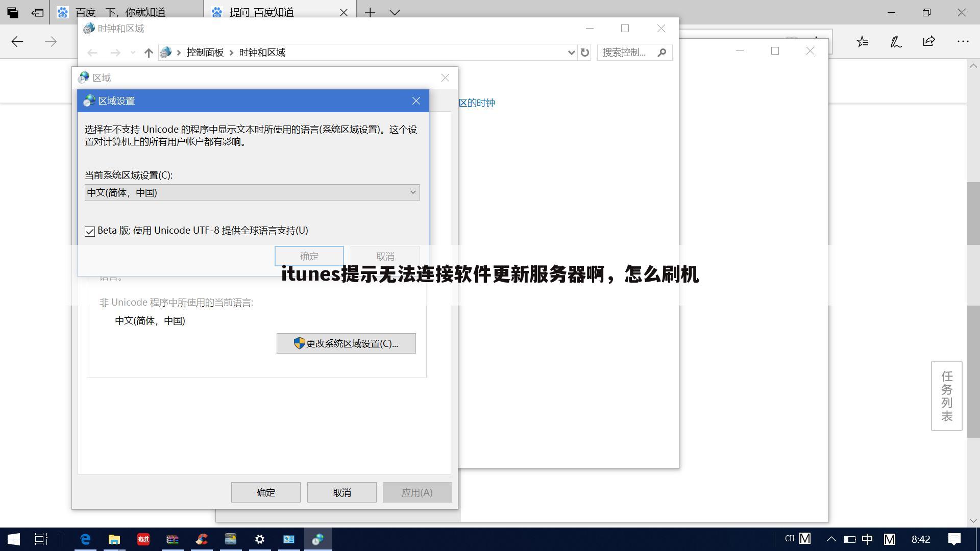The image size is (980, 551).
Task: Toggle Beta Unicode UTF-8 checkbox
Action: 90,232
